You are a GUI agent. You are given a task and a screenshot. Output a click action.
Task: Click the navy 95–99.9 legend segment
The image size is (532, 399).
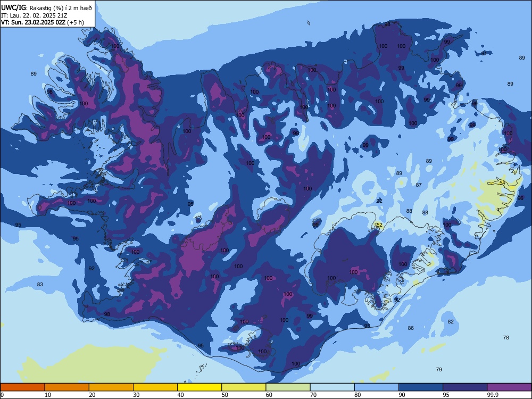pos(465,387)
